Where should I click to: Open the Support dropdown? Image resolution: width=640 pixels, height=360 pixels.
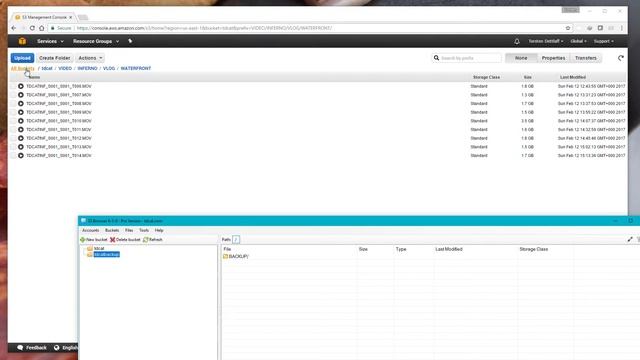tap(604, 41)
